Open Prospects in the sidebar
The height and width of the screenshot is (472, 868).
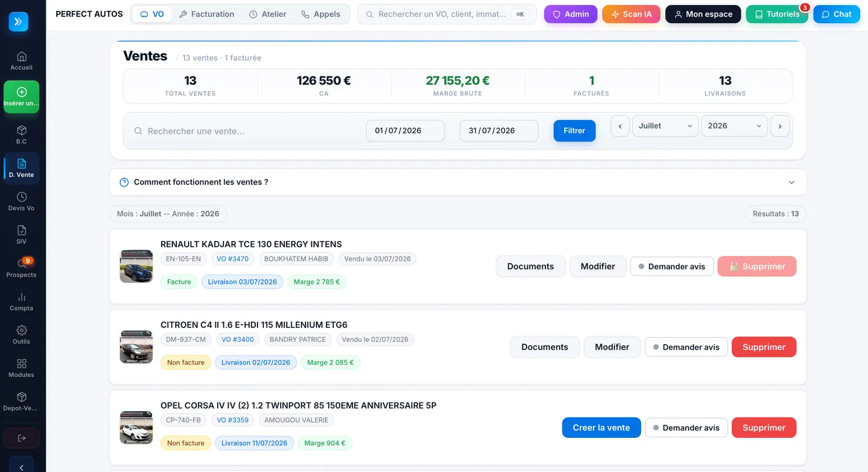pyautogui.click(x=21, y=268)
